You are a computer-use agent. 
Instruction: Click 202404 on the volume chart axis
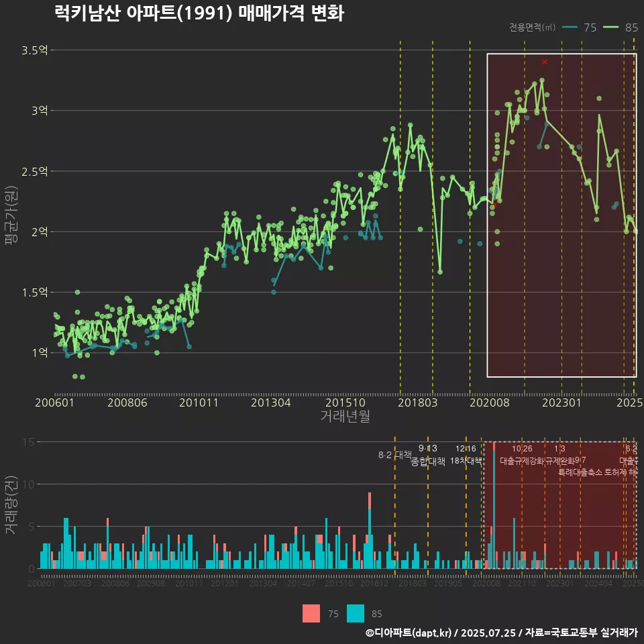point(598,583)
